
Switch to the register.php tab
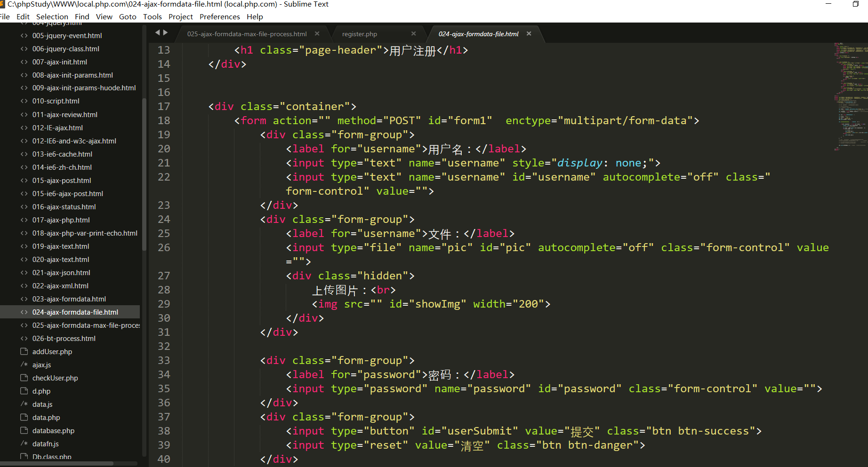pos(359,34)
